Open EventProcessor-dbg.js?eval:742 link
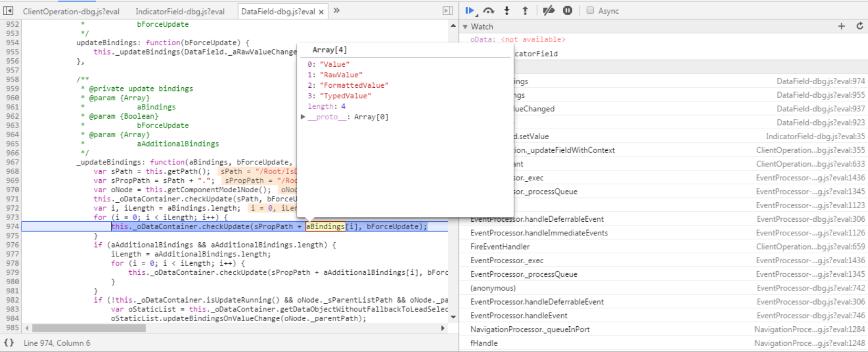The height and width of the screenshot is (352, 868). 811,288
